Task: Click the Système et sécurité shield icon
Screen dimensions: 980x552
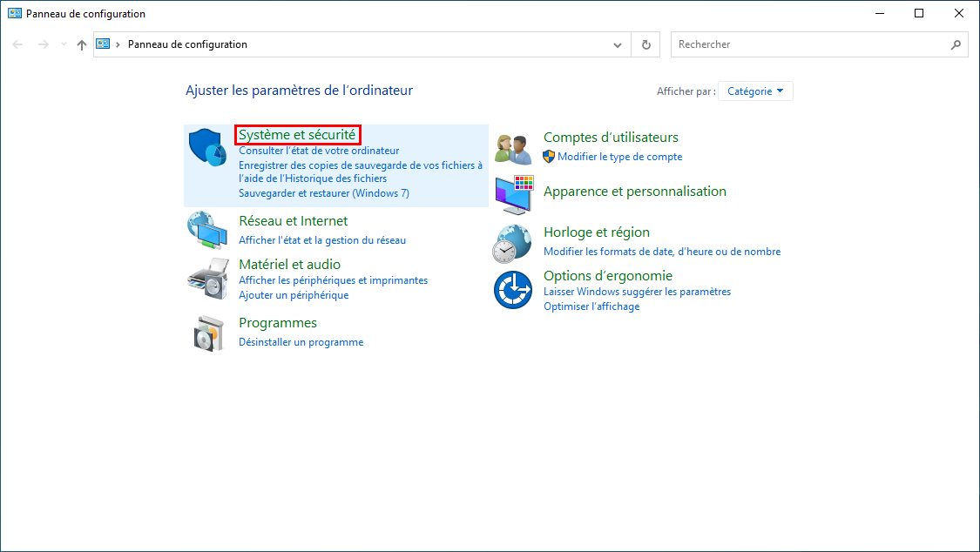Action: pyautogui.click(x=207, y=147)
